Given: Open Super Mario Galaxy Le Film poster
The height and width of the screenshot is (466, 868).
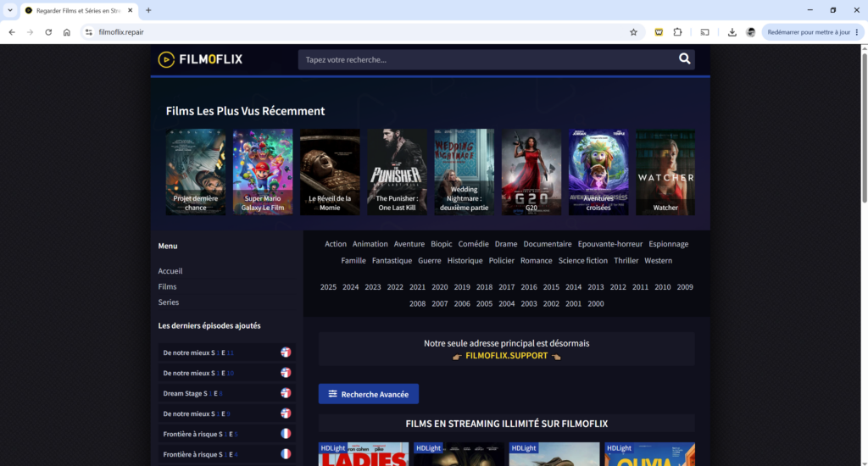Looking at the screenshot, I should [x=263, y=172].
